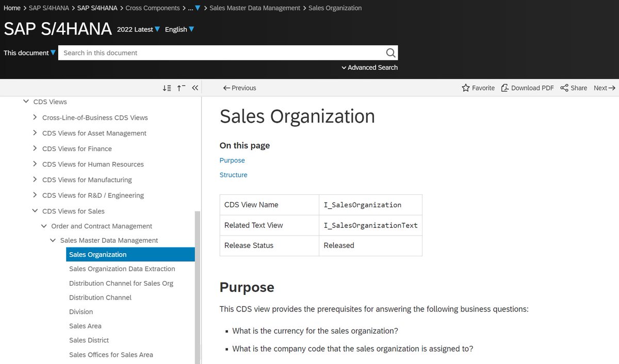Open Sales Organization Data Extraction topic
Screen dimensions: 619x364
click(122, 269)
